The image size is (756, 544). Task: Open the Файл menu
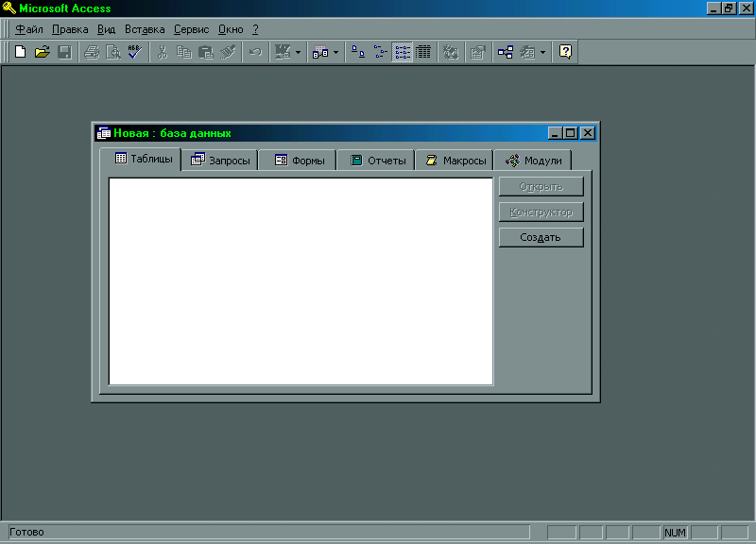(29, 29)
